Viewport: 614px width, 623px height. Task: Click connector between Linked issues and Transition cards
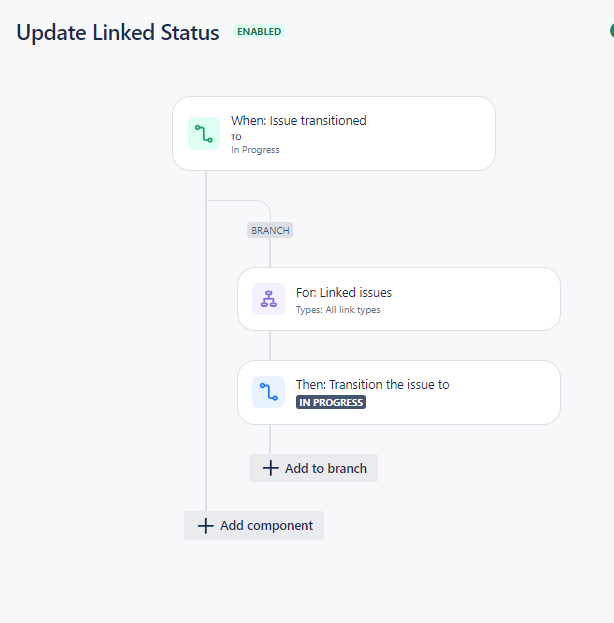270,346
